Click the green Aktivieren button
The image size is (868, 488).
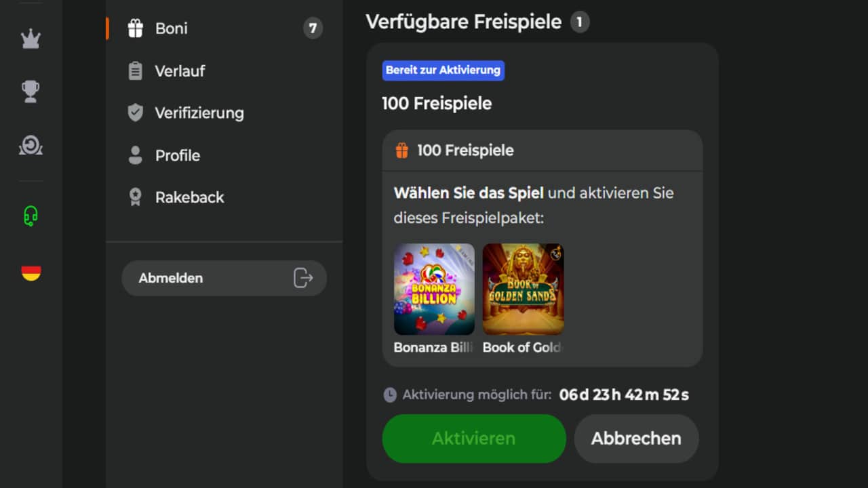point(473,439)
